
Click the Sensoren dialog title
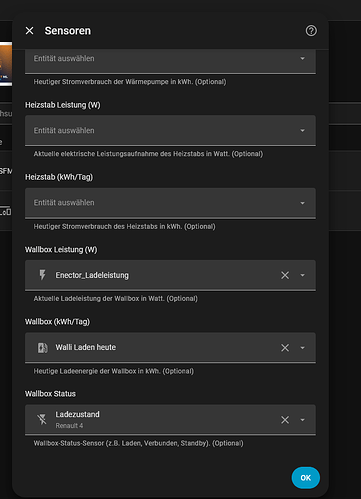pyautogui.click(x=68, y=31)
